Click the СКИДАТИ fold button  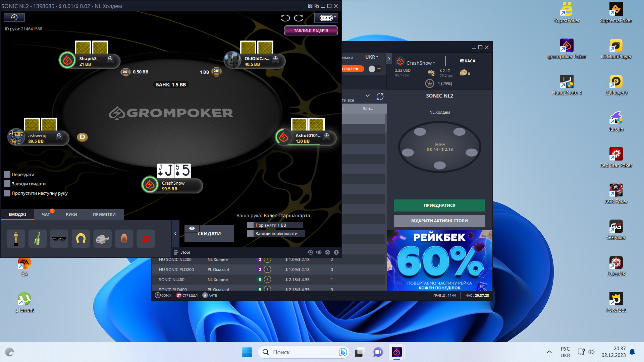point(209,234)
